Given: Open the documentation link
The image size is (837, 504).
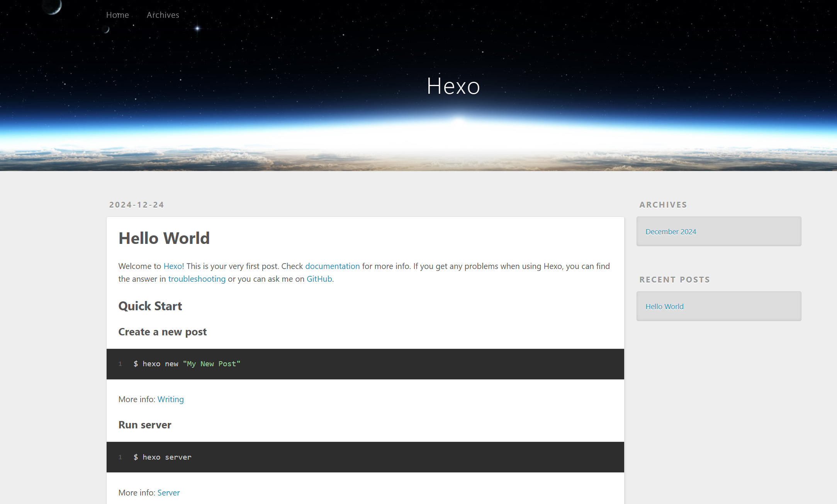Looking at the screenshot, I should (x=332, y=266).
